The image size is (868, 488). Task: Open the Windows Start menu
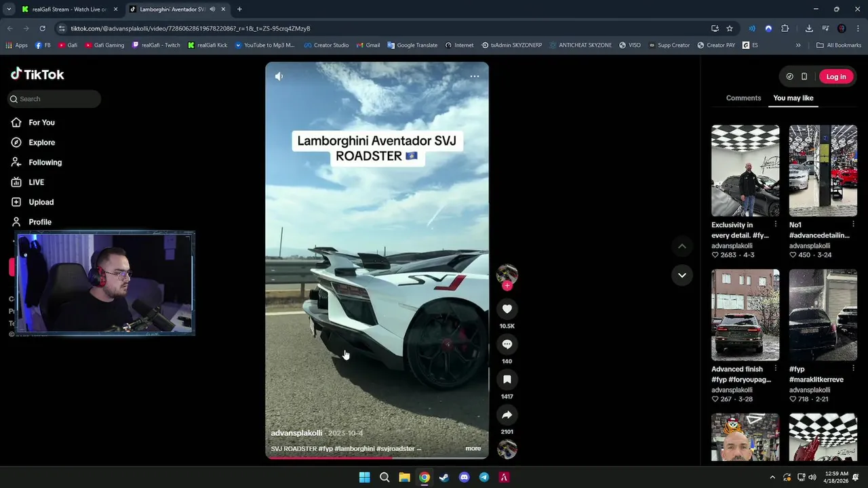[x=364, y=477]
